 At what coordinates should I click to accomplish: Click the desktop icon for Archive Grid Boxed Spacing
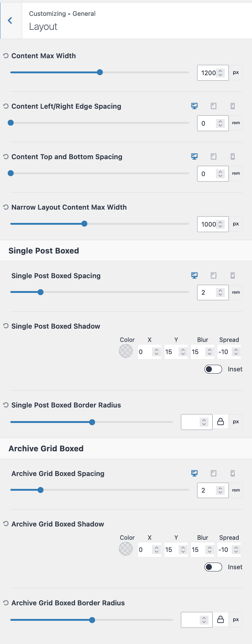194,473
